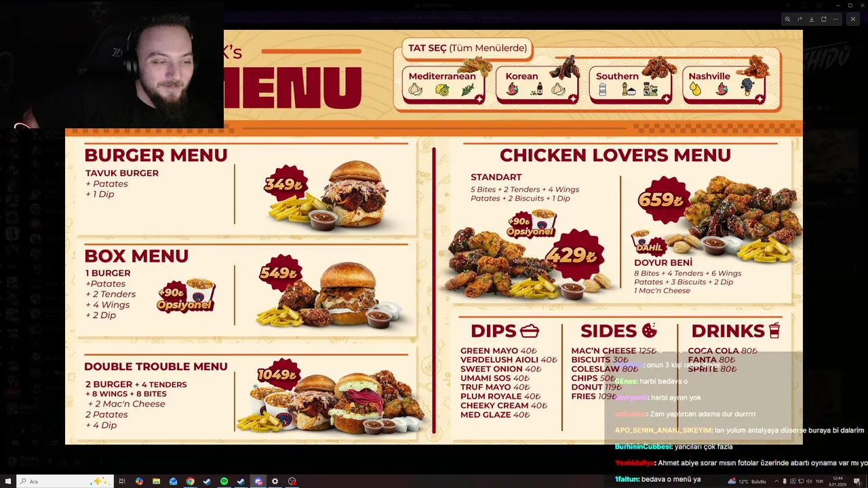Open the first Steam taskbar icon next to Chrome

coord(207,481)
